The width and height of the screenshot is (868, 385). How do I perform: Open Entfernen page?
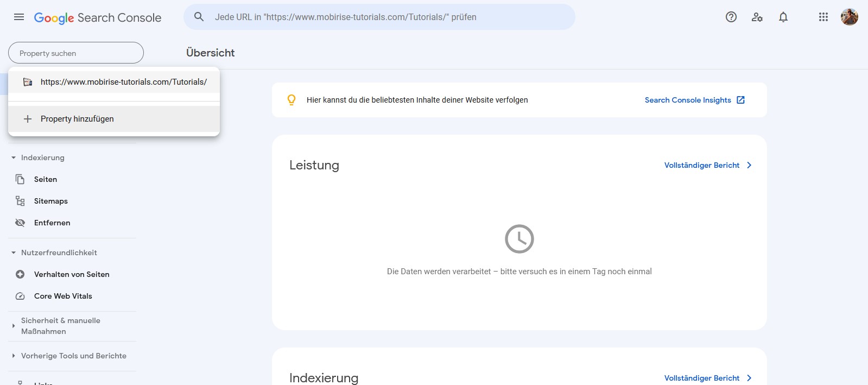pos(52,223)
